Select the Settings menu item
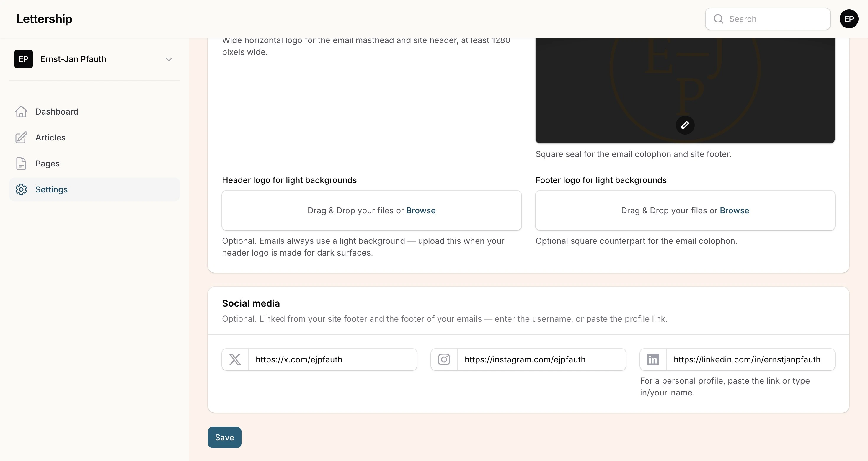The height and width of the screenshot is (461, 868). 94,189
